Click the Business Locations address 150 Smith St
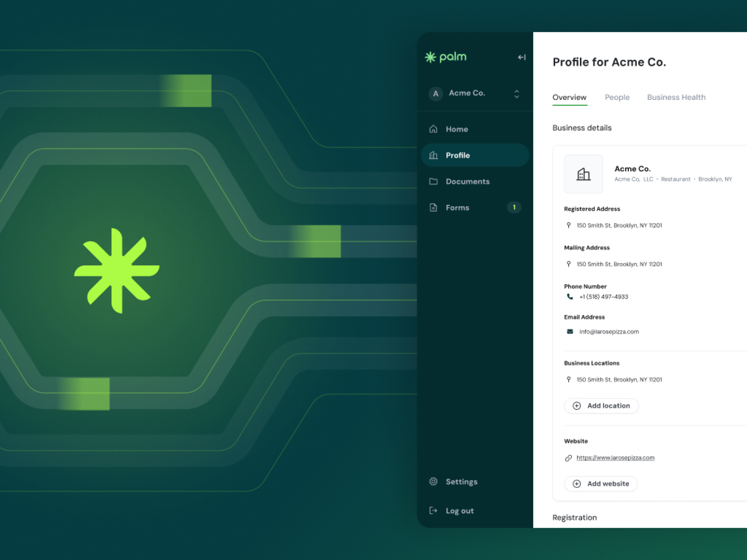747x560 pixels. coord(619,380)
